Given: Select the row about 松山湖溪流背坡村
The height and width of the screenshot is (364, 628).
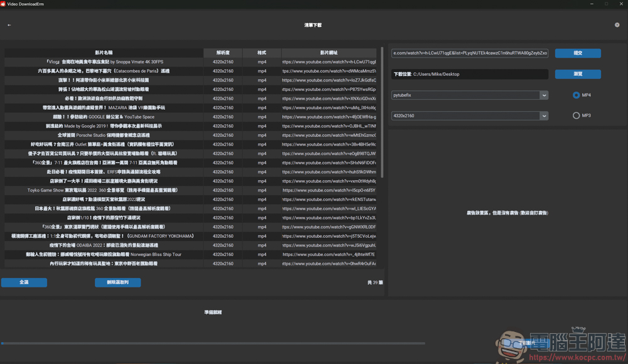Looking at the screenshot, I should [x=190, y=89].
